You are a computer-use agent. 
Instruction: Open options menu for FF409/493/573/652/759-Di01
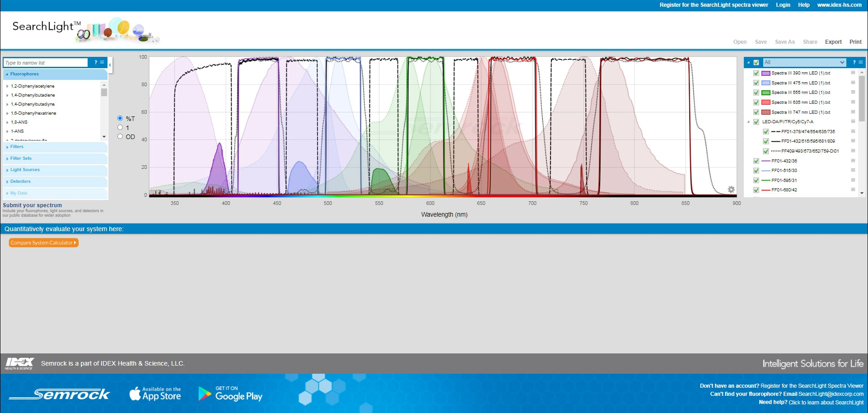(853, 151)
